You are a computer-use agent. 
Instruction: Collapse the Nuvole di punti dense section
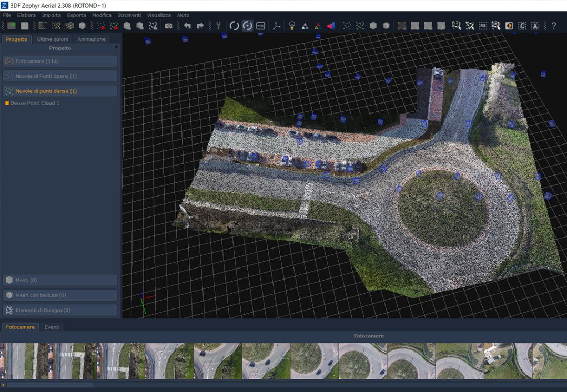tap(60, 91)
